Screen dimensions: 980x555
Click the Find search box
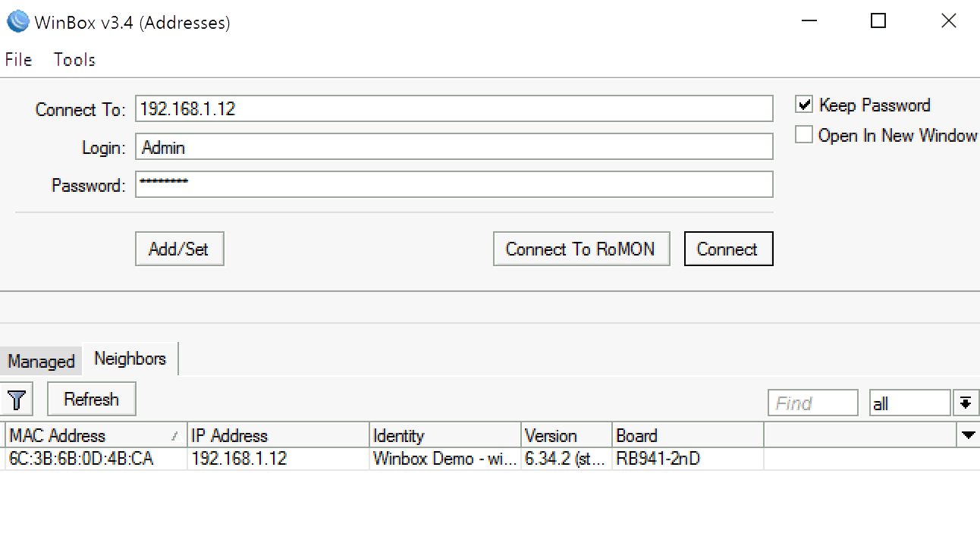[812, 403]
